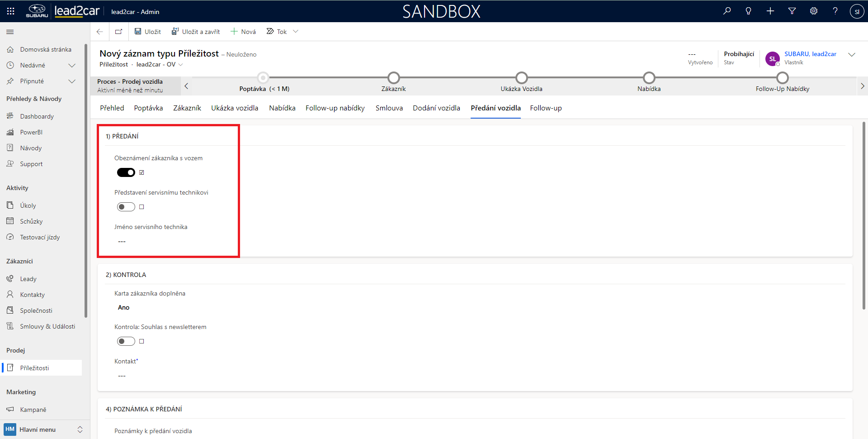The image size is (868, 439).
Task: Toggle Kontrola: Souhlas s newsletterem switch
Action: pyautogui.click(x=126, y=341)
